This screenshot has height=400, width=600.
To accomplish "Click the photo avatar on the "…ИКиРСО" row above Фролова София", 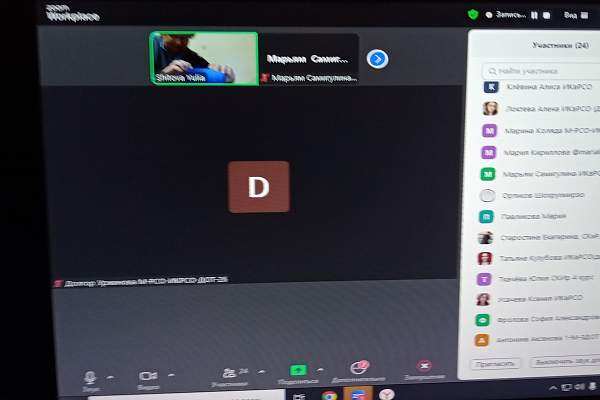I will 483,299.
